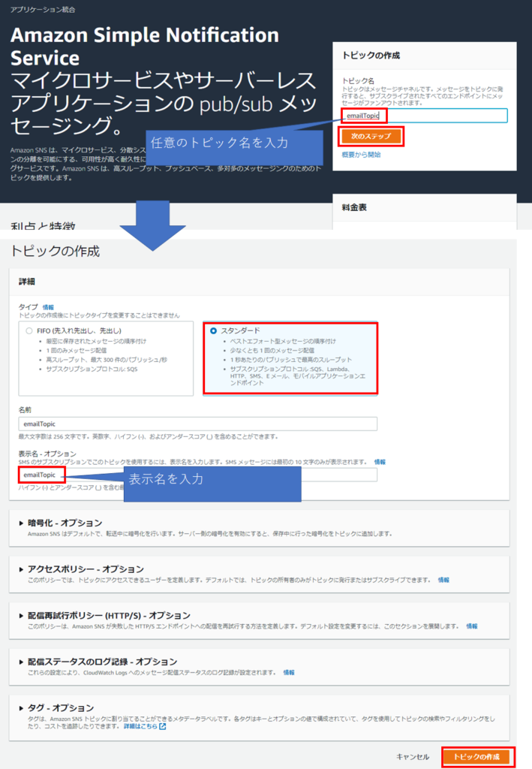Expand the 暗号化 - オプション section
Screen dimensions: 532x769
65,523
